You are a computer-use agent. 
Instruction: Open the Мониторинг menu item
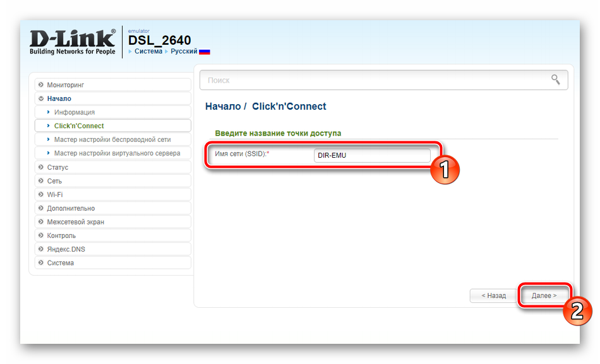pos(113,85)
